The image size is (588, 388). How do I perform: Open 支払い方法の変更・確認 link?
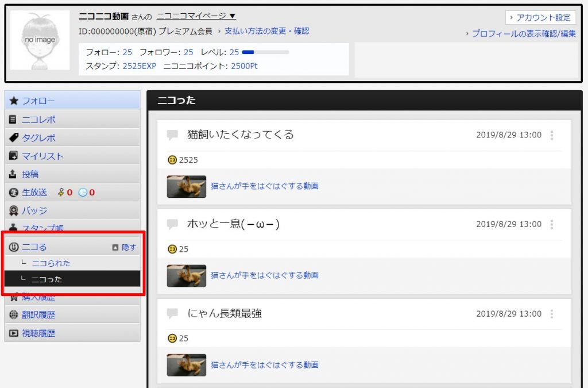tap(266, 31)
